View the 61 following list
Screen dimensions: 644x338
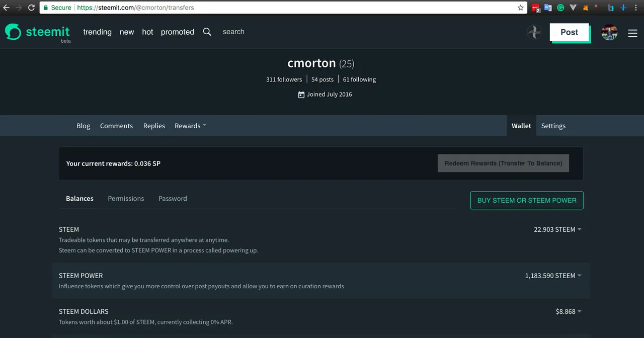click(359, 79)
